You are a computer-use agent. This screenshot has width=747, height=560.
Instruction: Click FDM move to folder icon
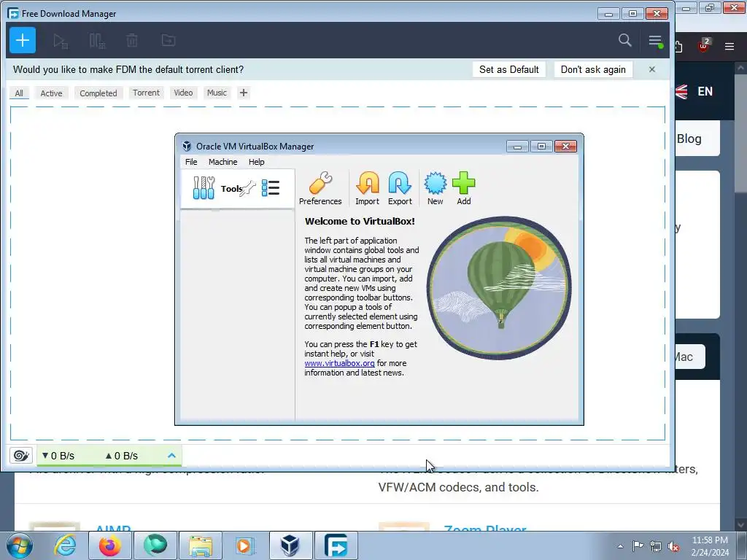pos(169,41)
